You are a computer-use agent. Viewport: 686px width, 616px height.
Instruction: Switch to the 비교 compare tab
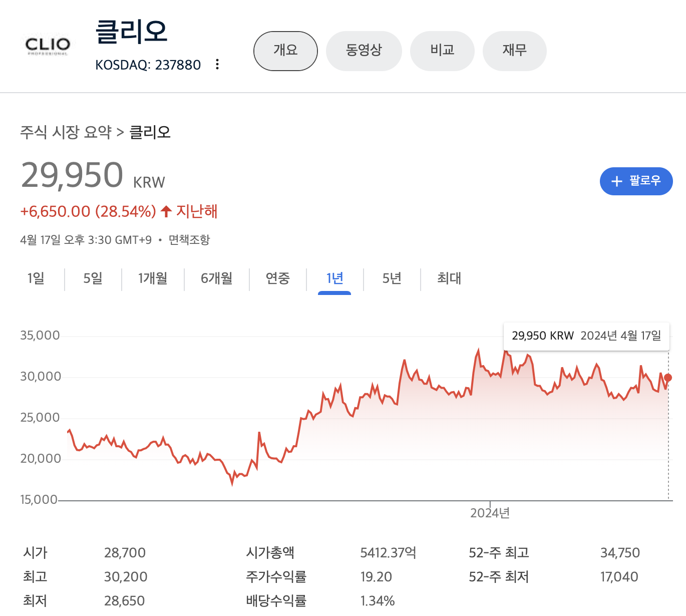click(x=442, y=51)
